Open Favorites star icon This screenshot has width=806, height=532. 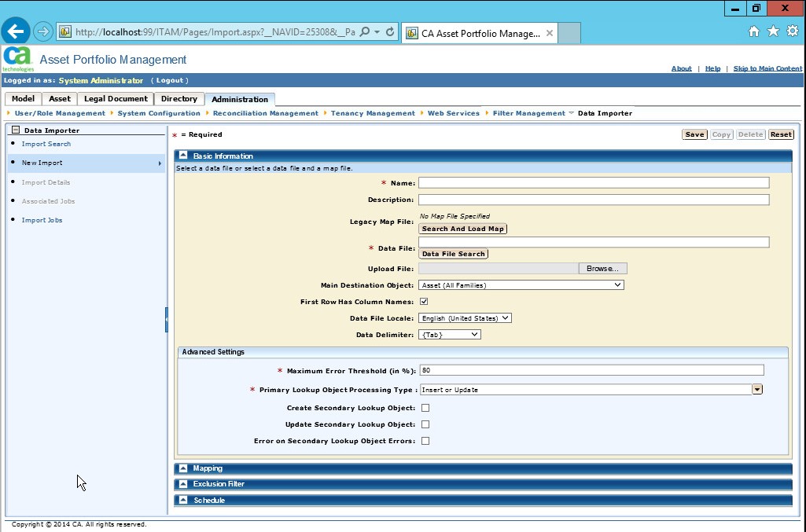(x=773, y=31)
